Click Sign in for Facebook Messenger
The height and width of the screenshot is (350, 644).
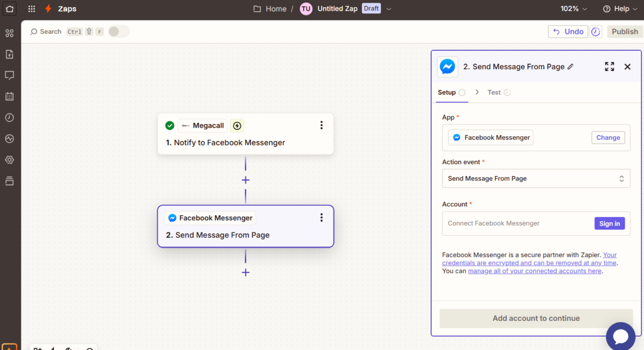[x=609, y=223]
